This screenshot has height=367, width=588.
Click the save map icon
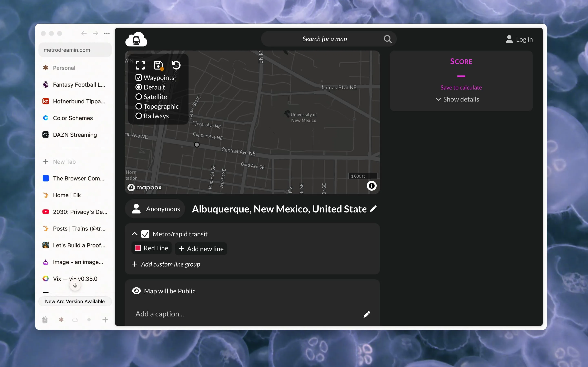click(158, 65)
